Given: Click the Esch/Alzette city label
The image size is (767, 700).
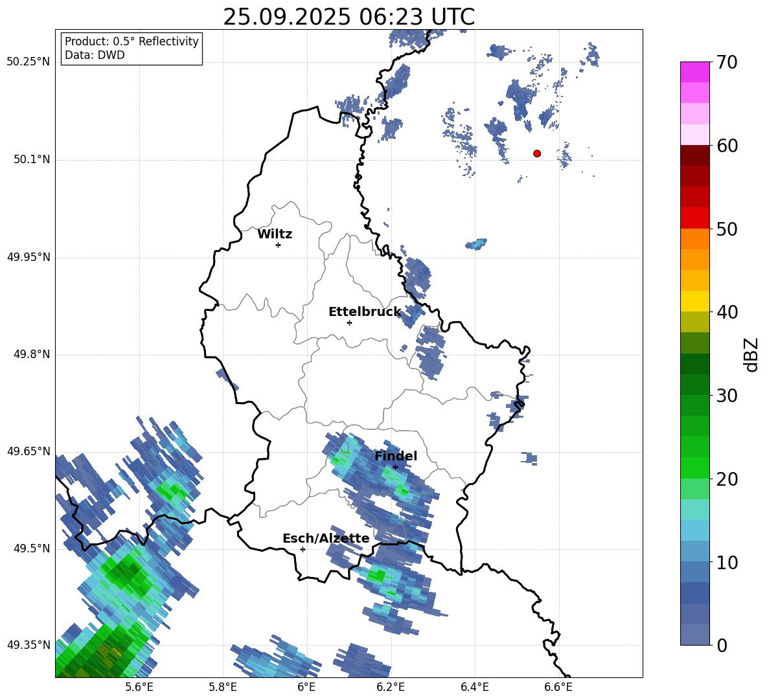Looking at the screenshot, I should [x=326, y=538].
